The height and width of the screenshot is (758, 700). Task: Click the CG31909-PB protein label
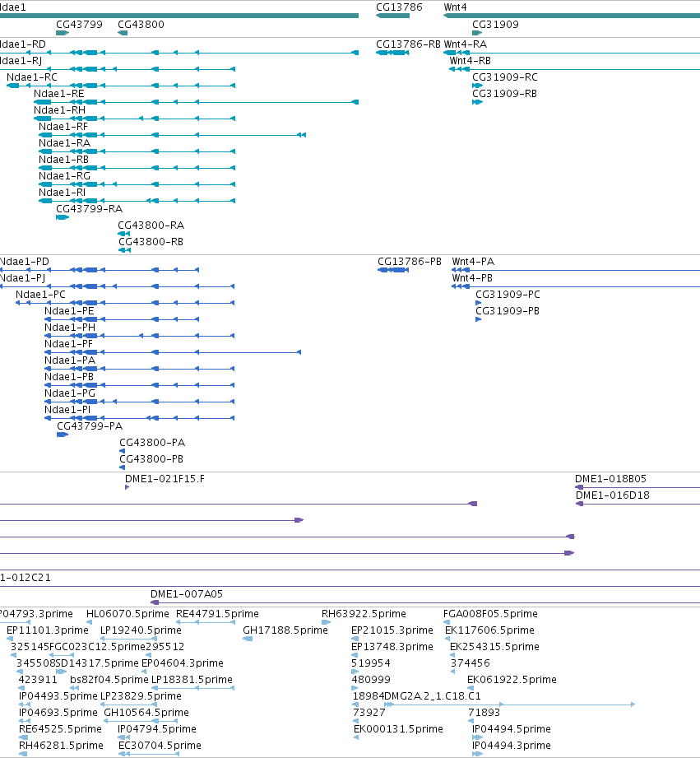(508, 310)
